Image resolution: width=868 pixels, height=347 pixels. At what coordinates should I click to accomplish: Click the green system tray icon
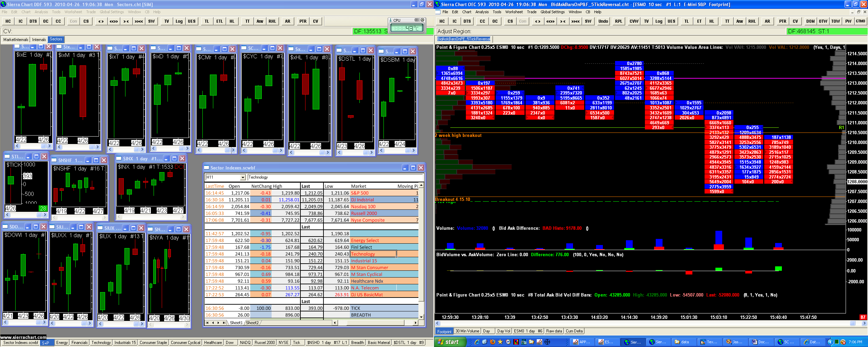coord(837,342)
